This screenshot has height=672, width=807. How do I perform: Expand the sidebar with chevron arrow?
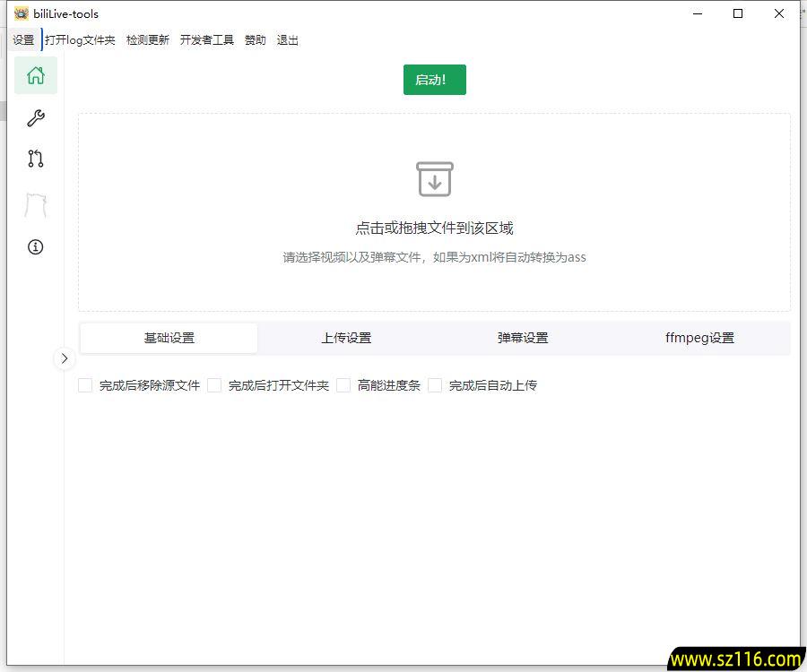[64, 358]
